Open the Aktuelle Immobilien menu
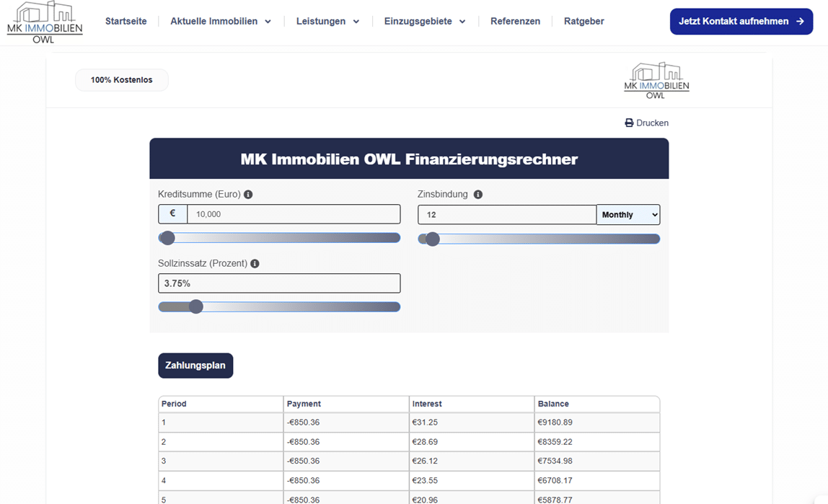The image size is (828, 504). [x=214, y=21]
